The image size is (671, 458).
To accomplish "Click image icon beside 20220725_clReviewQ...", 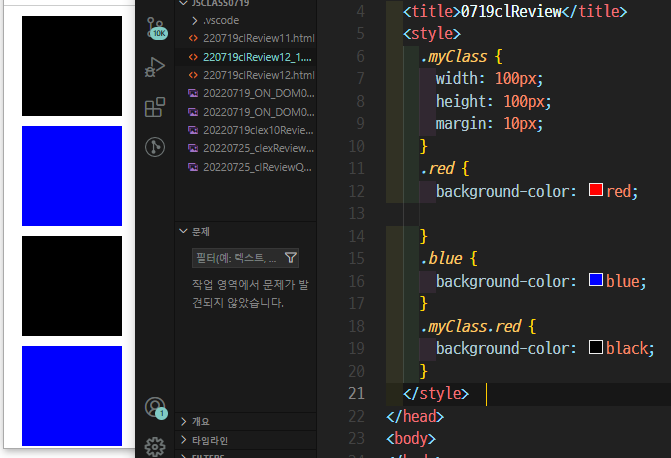I will 193,167.
